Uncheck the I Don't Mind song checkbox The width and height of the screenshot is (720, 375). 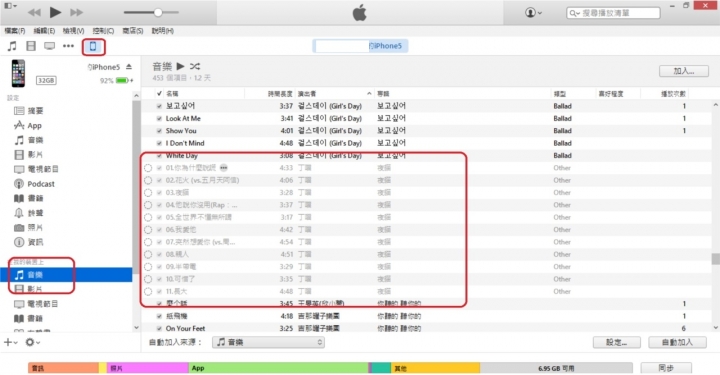(x=159, y=143)
